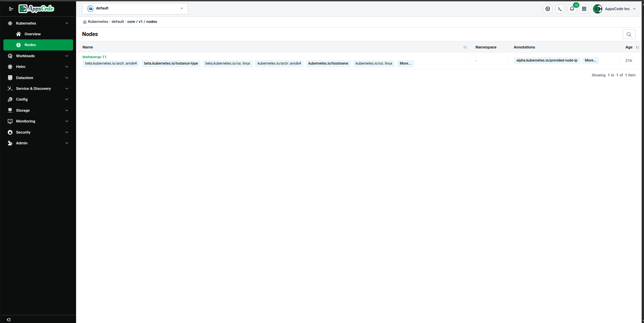Viewport: 644px width, 323px height.
Task: Click the Workloads wrench icon
Action: [10, 56]
